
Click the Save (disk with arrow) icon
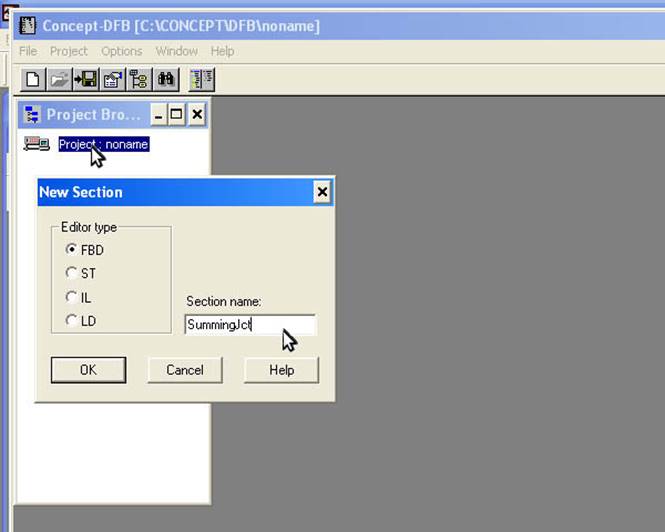pyautogui.click(x=86, y=79)
